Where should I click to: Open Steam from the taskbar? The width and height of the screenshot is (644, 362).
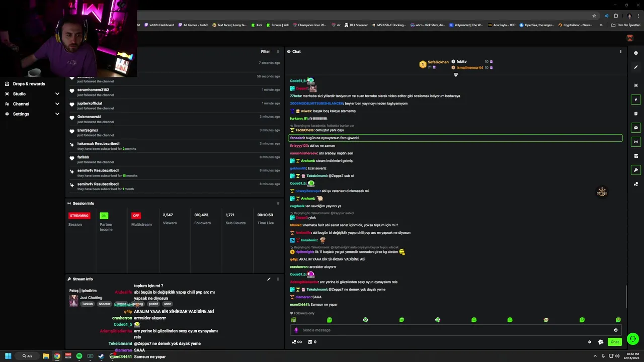[101, 356]
